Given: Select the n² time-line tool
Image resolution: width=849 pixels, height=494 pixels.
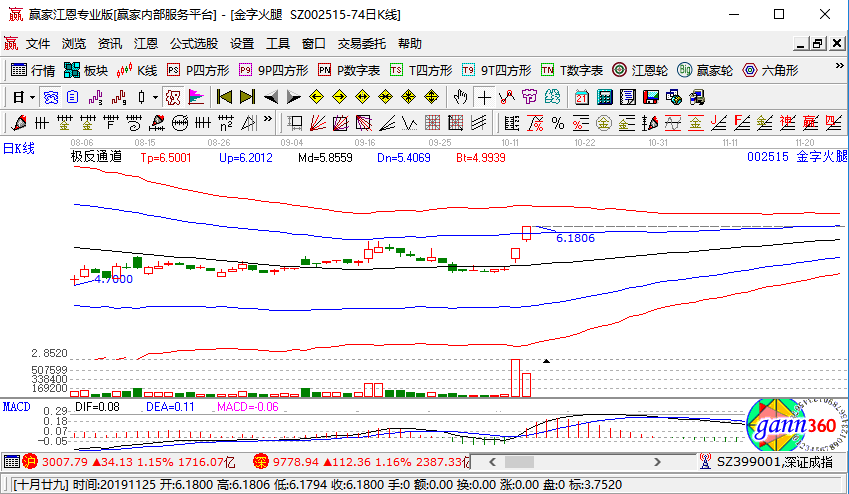Looking at the screenshot, I should pyautogui.click(x=226, y=124).
